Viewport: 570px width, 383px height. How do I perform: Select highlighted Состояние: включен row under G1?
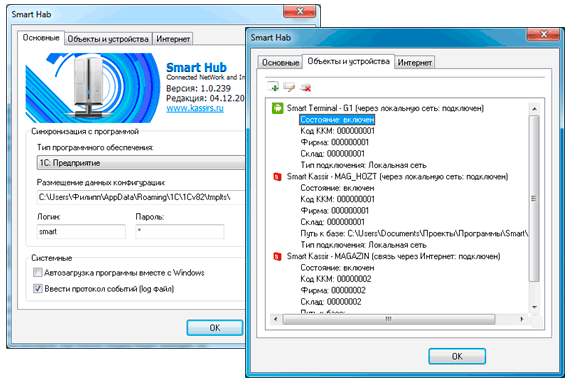tap(337, 120)
